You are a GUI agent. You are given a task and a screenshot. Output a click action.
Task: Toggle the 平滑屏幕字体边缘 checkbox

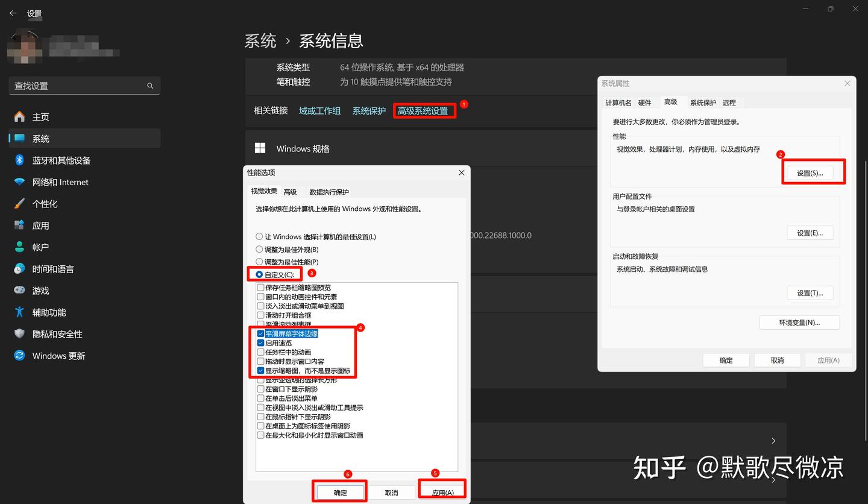coord(261,334)
